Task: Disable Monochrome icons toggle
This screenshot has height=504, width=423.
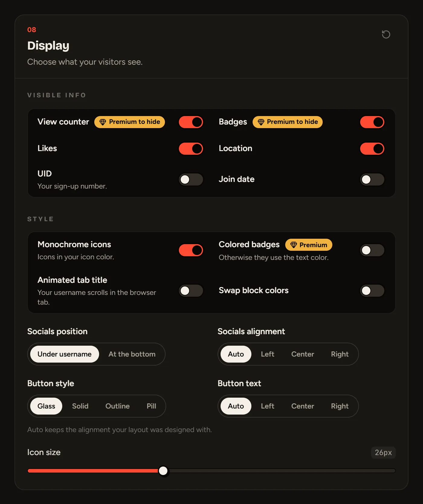Action: click(x=191, y=250)
